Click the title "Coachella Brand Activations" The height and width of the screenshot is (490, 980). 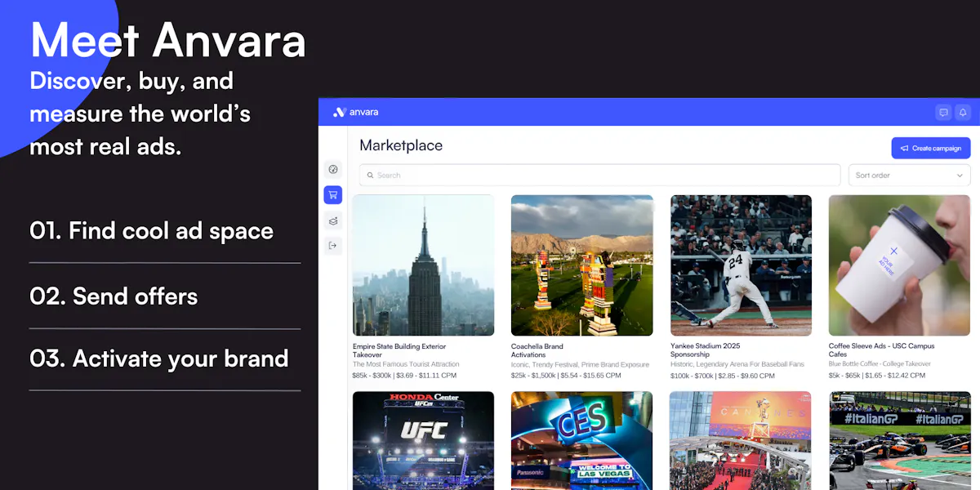tap(537, 350)
